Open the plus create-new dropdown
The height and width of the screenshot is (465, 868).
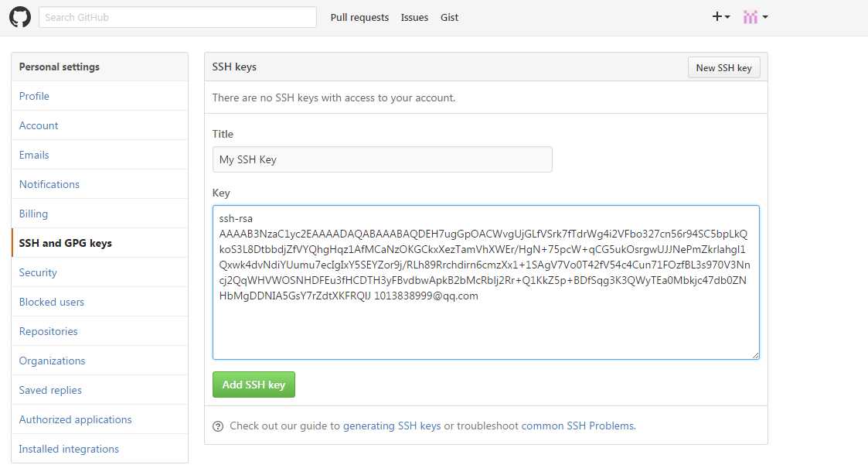[x=720, y=16]
